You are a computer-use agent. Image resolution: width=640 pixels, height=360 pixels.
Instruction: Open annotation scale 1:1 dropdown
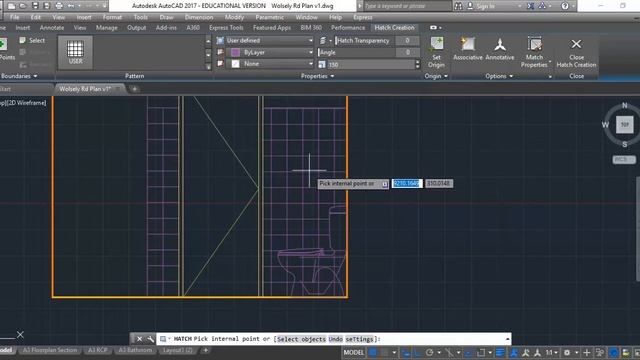(552, 352)
